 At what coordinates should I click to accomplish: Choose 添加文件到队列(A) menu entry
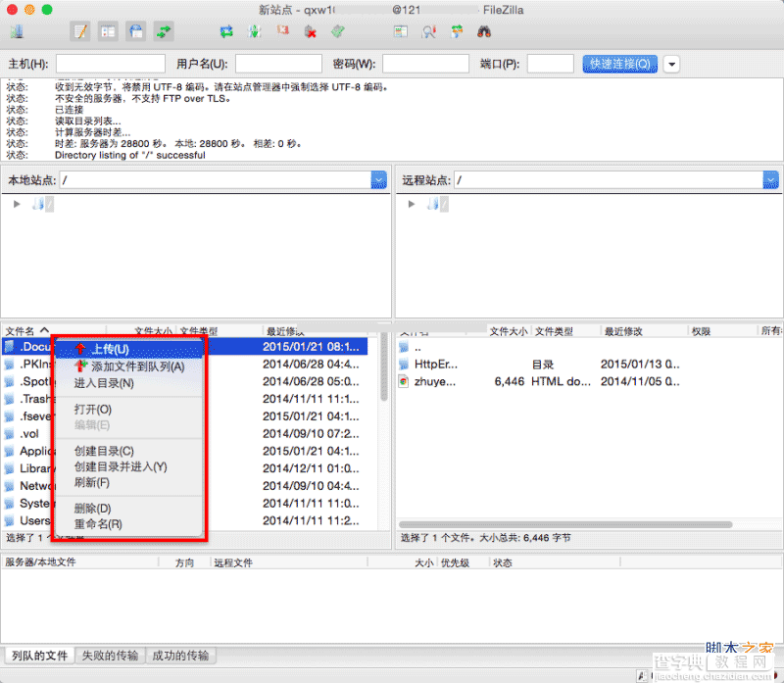coord(129,366)
